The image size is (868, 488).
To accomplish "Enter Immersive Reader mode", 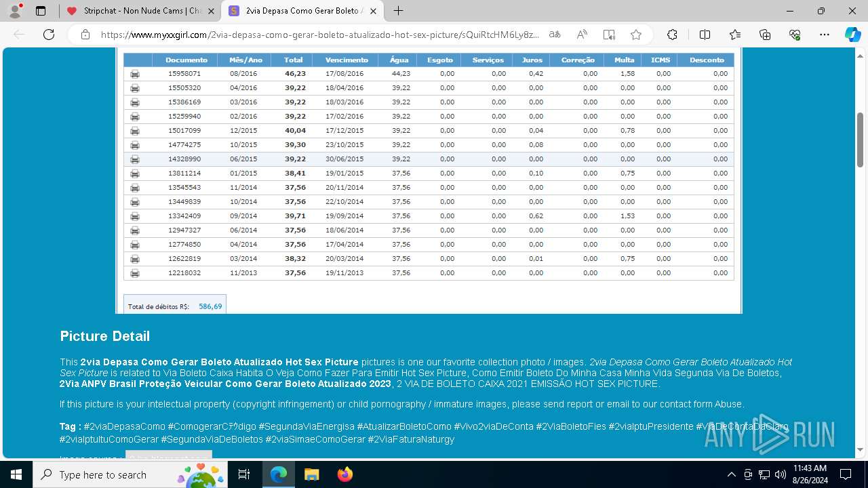I will [609, 35].
